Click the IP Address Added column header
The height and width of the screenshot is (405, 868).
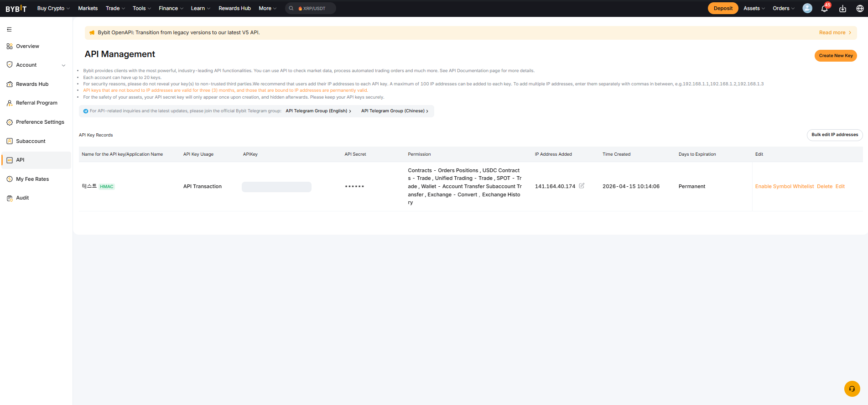(553, 154)
